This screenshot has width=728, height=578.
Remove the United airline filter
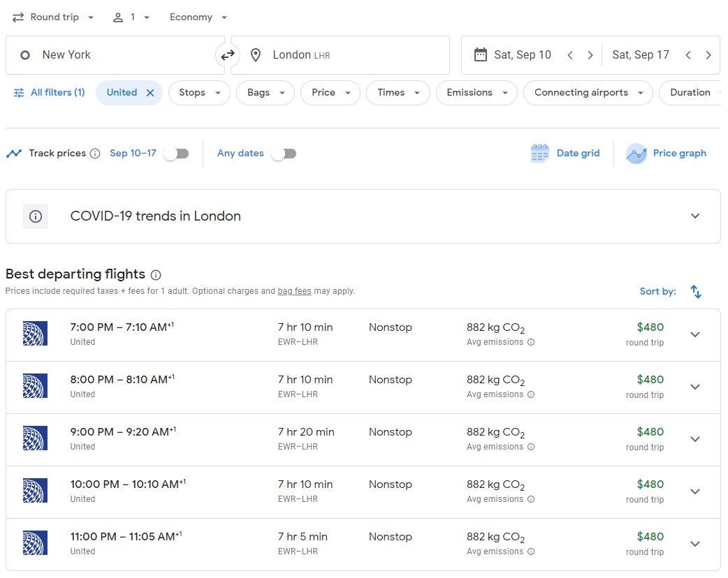pos(150,93)
